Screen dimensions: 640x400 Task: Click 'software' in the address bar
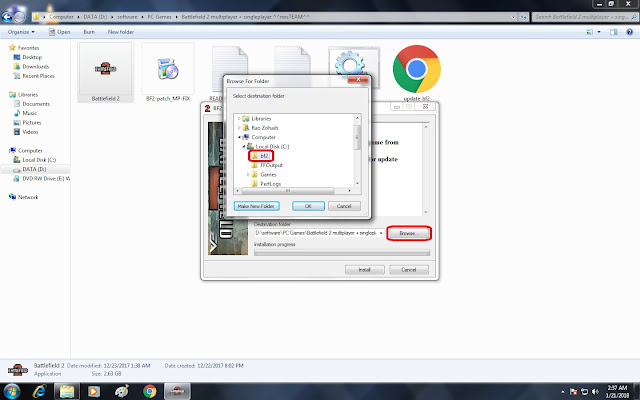(127, 17)
